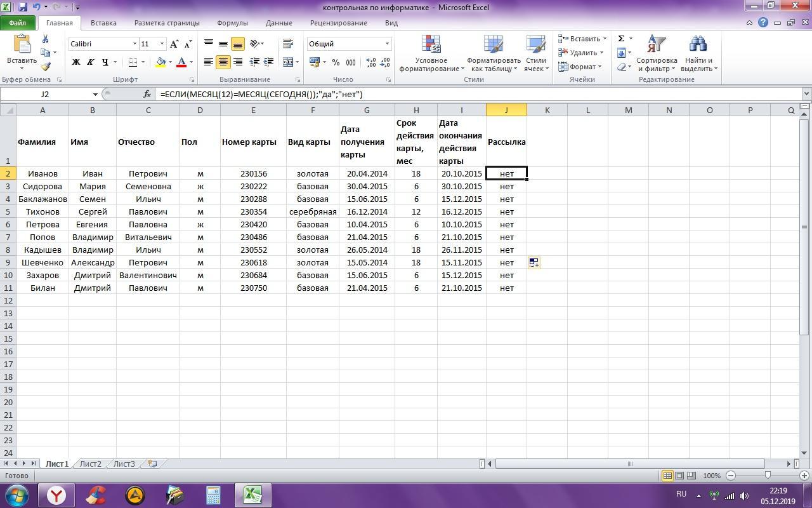
Task: Click the yellow fill color button
Action: (x=160, y=62)
